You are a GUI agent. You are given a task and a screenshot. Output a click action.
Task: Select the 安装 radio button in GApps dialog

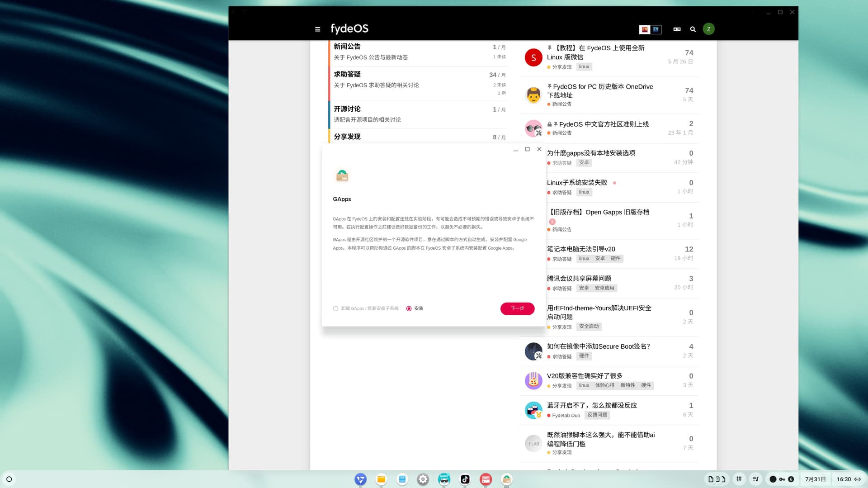pyautogui.click(x=409, y=308)
